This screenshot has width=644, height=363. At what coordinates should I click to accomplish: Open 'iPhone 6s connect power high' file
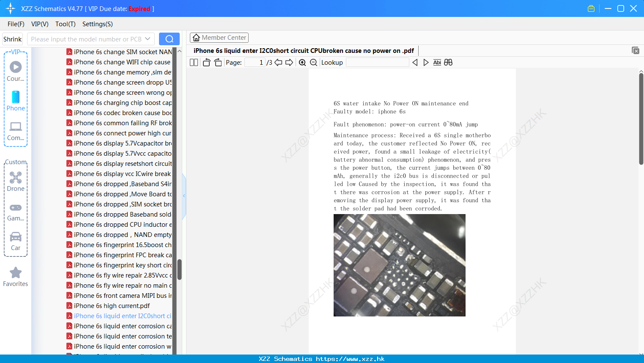(119, 133)
